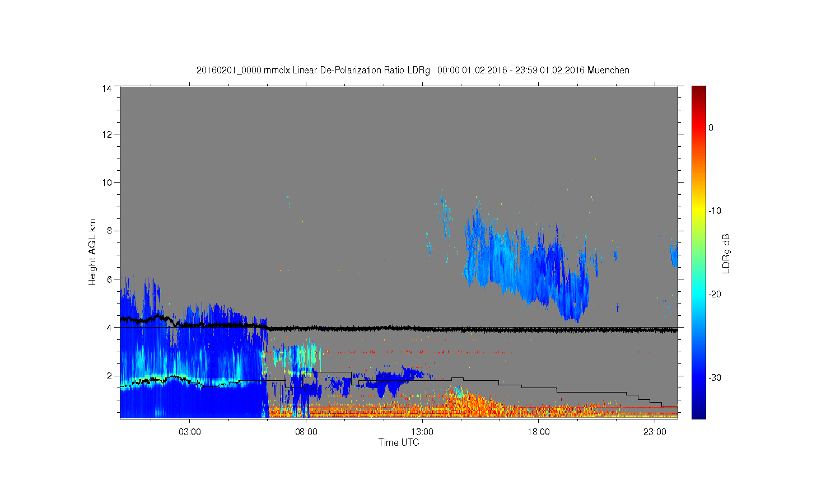Click the plot title text at top
840x504 pixels.
click(413, 71)
